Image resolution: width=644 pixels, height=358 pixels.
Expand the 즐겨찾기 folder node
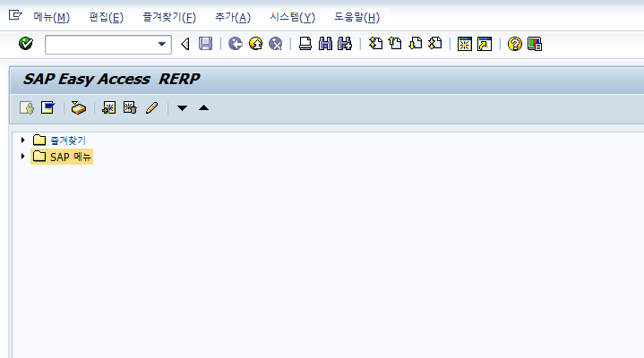pos(23,140)
